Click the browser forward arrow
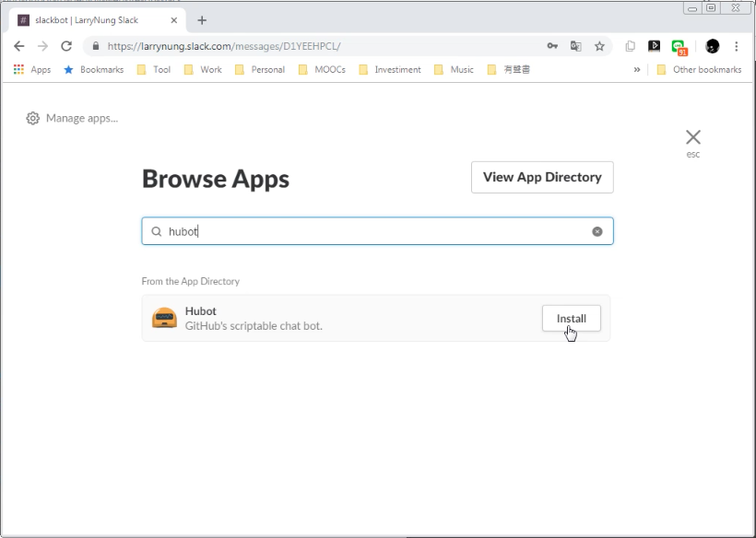The height and width of the screenshot is (538, 756). [x=43, y=46]
